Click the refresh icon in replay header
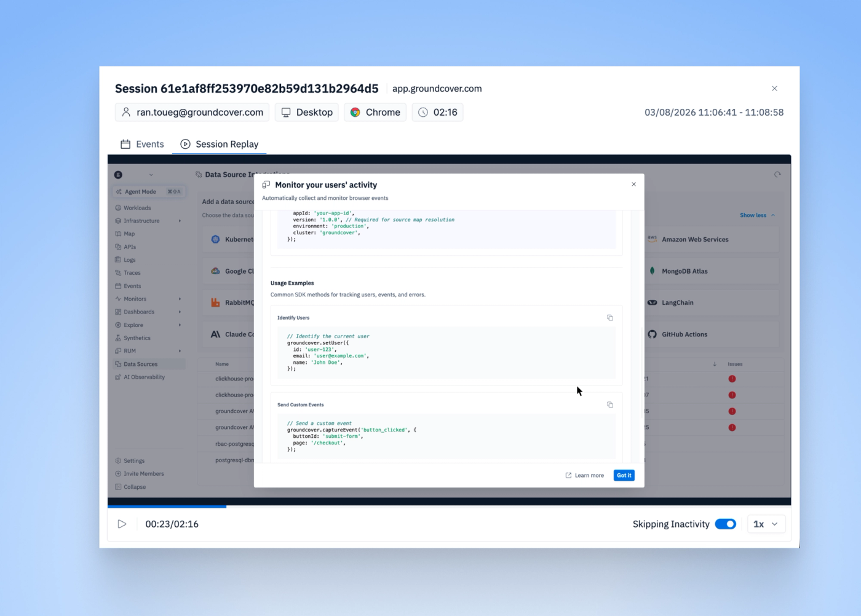The width and height of the screenshot is (861, 616). click(777, 175)
